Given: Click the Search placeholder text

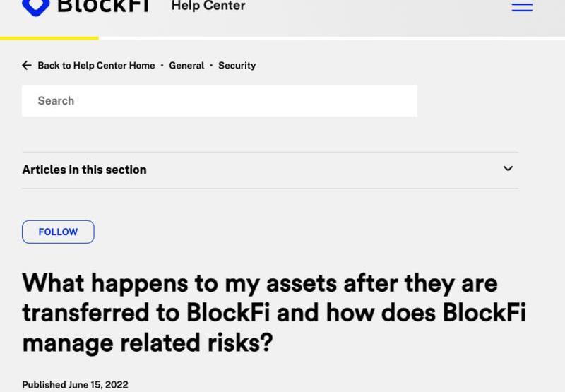Looking at the screenshot, I should click(56, 100).
